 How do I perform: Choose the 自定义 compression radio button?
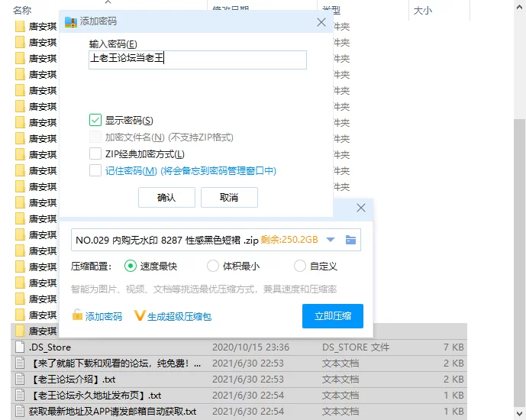[300, 267]
